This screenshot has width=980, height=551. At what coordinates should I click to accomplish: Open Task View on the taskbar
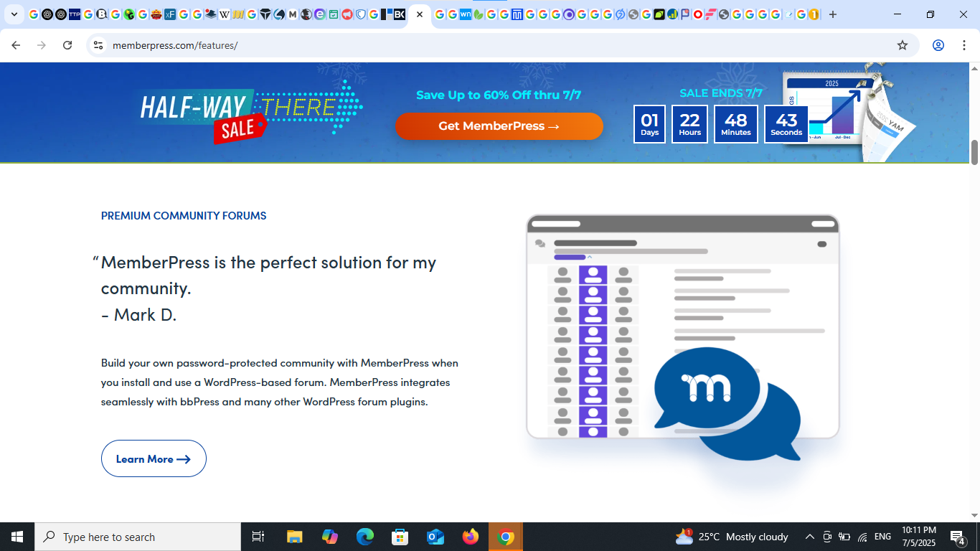click(x=258, y=537)
